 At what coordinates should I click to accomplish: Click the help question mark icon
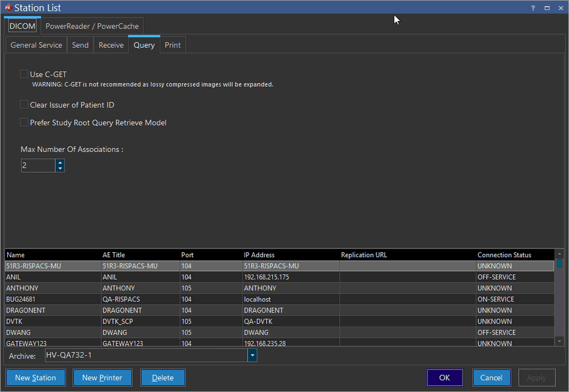tap(533, 8)
